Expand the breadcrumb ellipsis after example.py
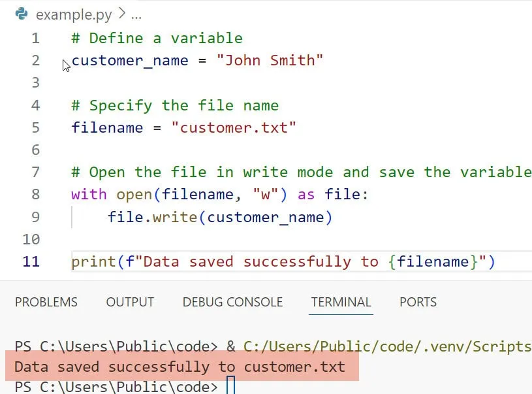 [x=136, y=14]
